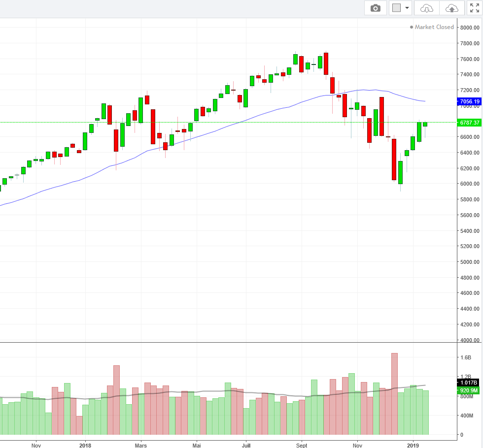483x448 pixels.
Task: Click the blue 7056.19 moving average label
Action: point(469,101)
